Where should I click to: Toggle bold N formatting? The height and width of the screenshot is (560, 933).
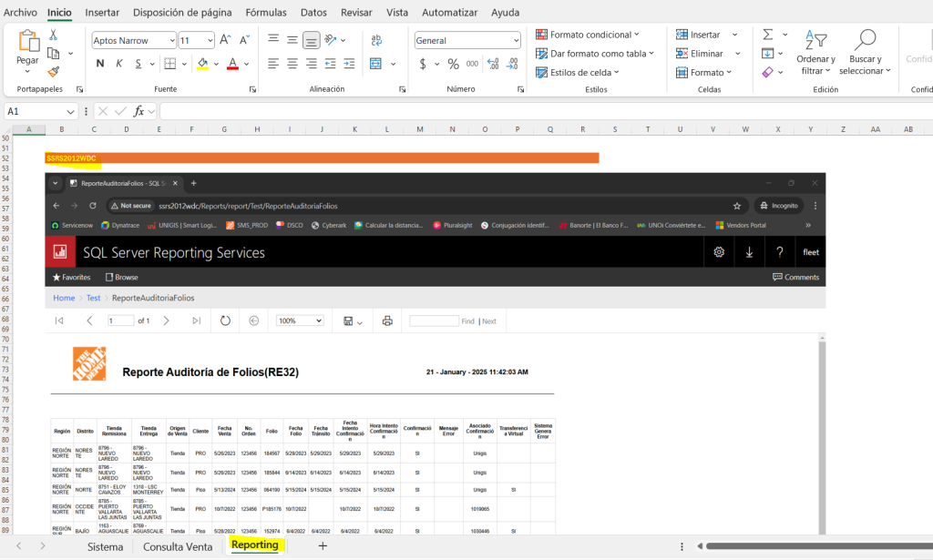tap(100, 64)
